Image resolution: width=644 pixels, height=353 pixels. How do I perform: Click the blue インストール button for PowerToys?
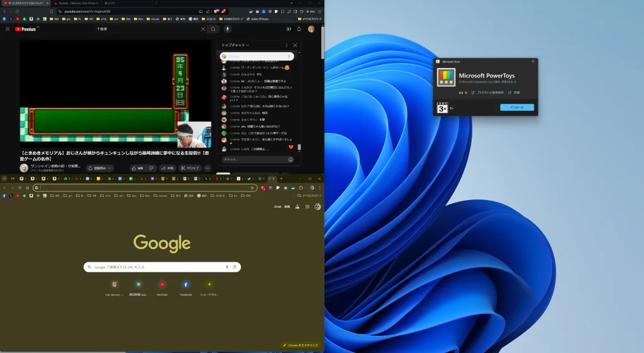[516, 108]
